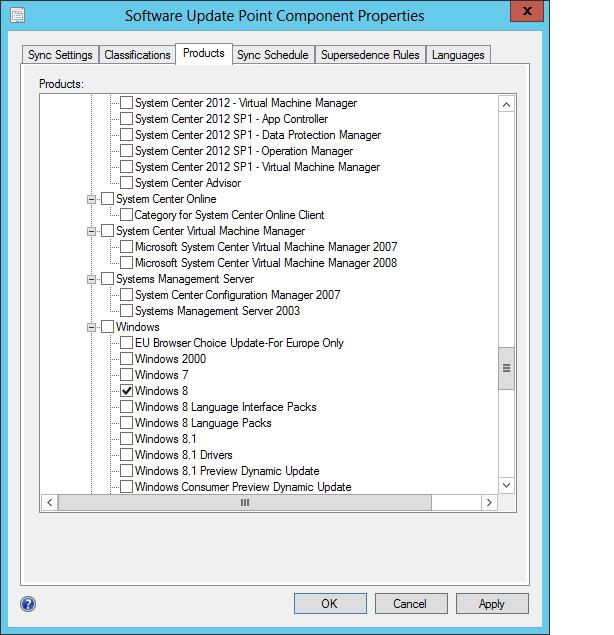Select the Products tab

point(204,53)
